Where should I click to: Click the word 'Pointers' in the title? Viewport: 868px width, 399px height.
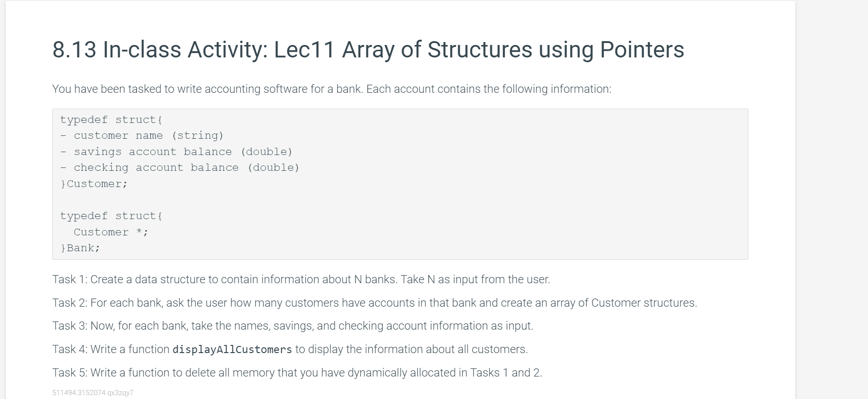click(x=642, y=50)
